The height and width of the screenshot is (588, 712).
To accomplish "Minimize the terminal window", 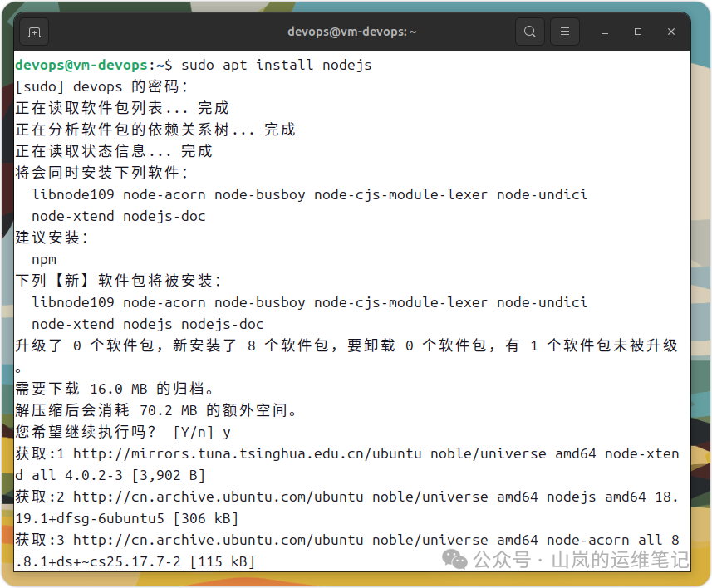I will click(x=604, y=31).
